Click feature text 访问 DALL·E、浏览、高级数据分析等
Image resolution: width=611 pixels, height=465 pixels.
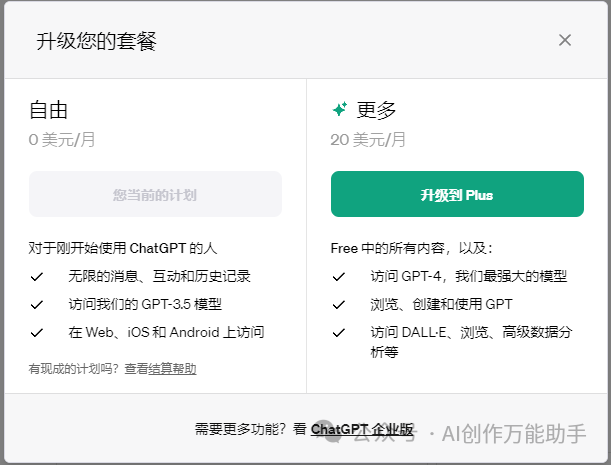[471, 342]
